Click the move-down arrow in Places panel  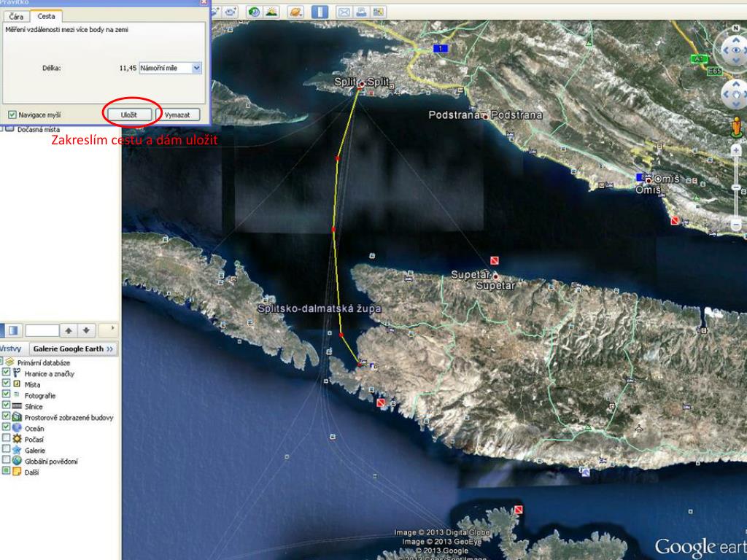pyautogui.click(x=86, y=330)
